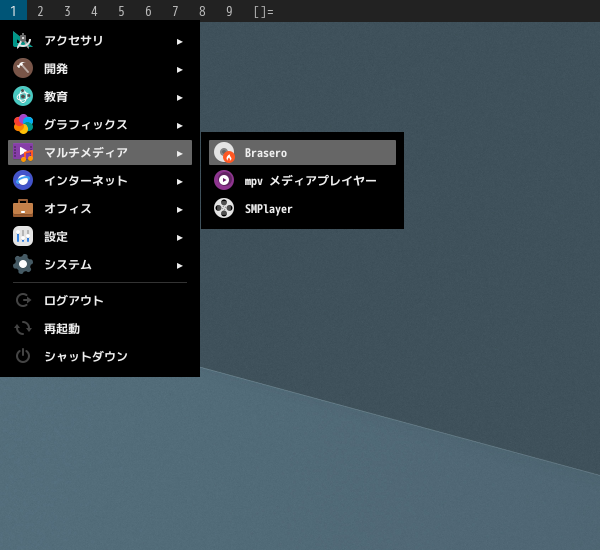Viewport: 600px width, 550px height.
Task: Click the mpv purple play icon
Action: pos(224,180)
